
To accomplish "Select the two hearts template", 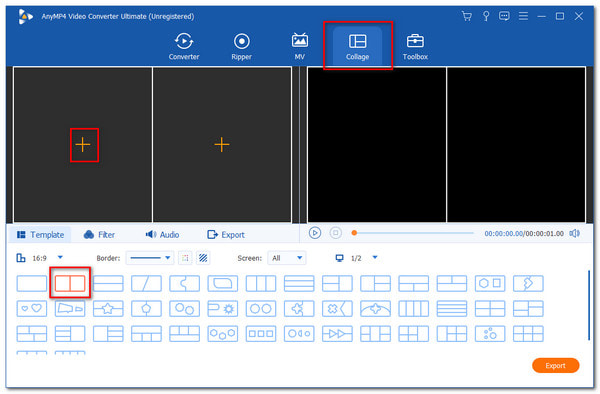I will (32, 308).
